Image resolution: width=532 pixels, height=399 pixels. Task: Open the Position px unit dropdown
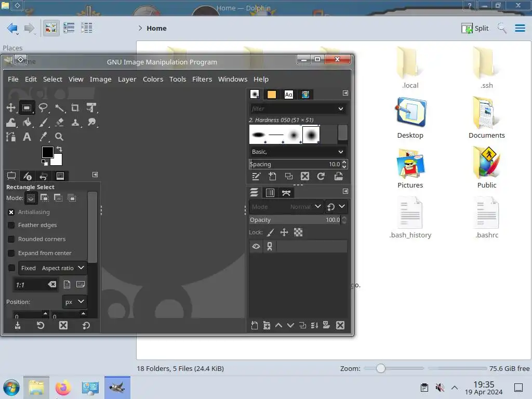pyautogui.click(x=74, y=302)
